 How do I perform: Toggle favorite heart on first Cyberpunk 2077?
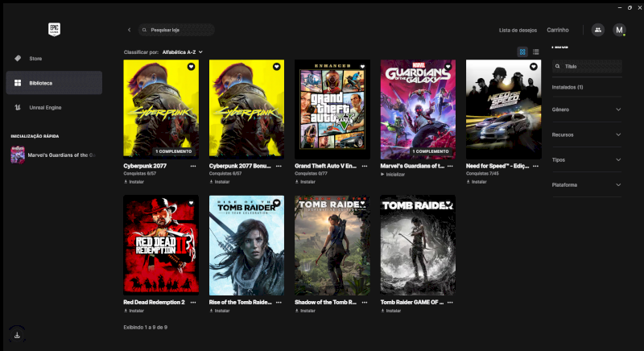191,67
